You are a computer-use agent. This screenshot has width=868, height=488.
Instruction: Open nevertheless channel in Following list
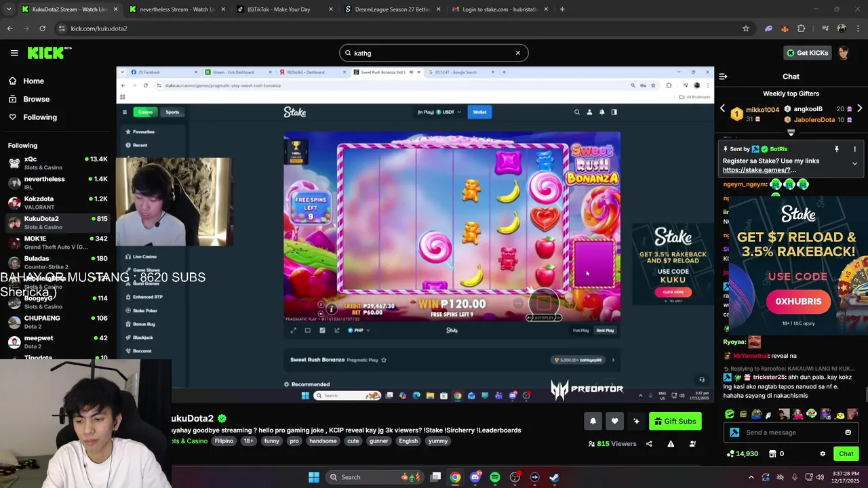coord(58,182)
